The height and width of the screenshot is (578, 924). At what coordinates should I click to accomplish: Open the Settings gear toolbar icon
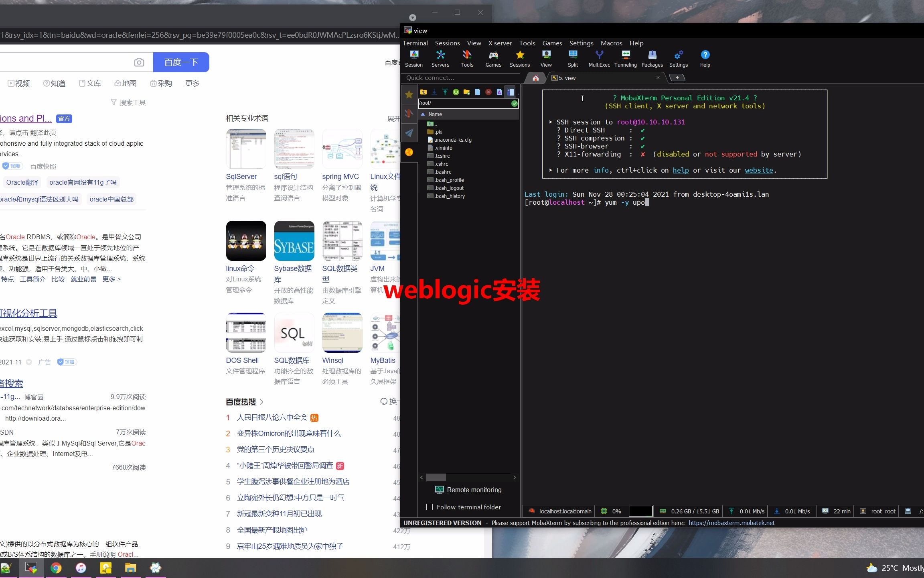(679, 59)
